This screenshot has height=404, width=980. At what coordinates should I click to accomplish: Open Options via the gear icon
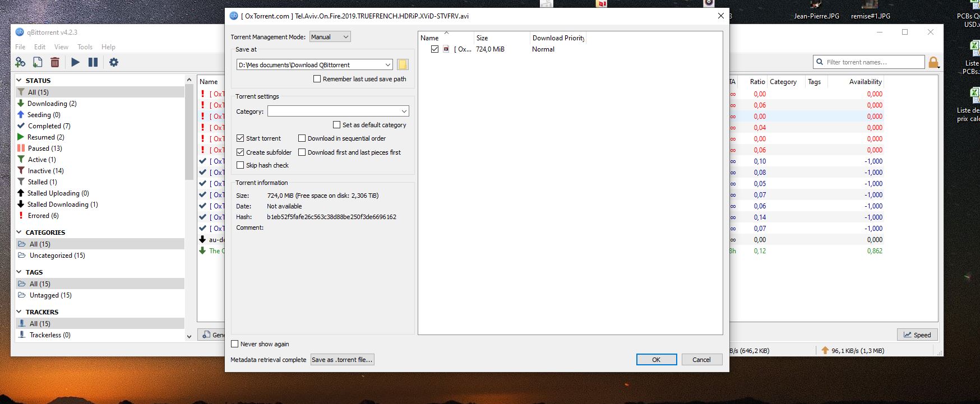[x=114, y=62]
